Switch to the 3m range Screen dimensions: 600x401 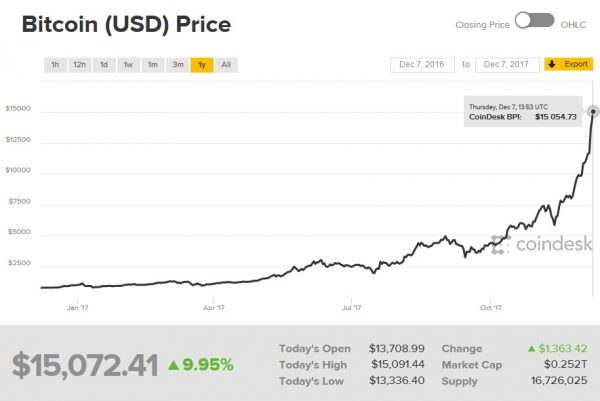pyautogui.click(x=178, y=65)
